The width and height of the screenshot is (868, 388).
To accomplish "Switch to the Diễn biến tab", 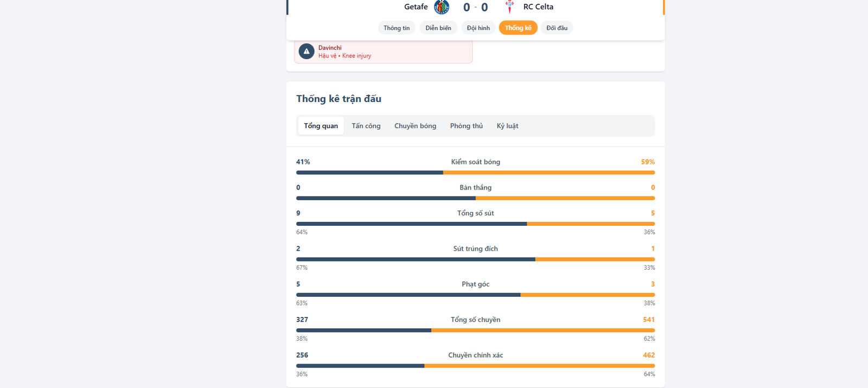I will pos(438,28).
